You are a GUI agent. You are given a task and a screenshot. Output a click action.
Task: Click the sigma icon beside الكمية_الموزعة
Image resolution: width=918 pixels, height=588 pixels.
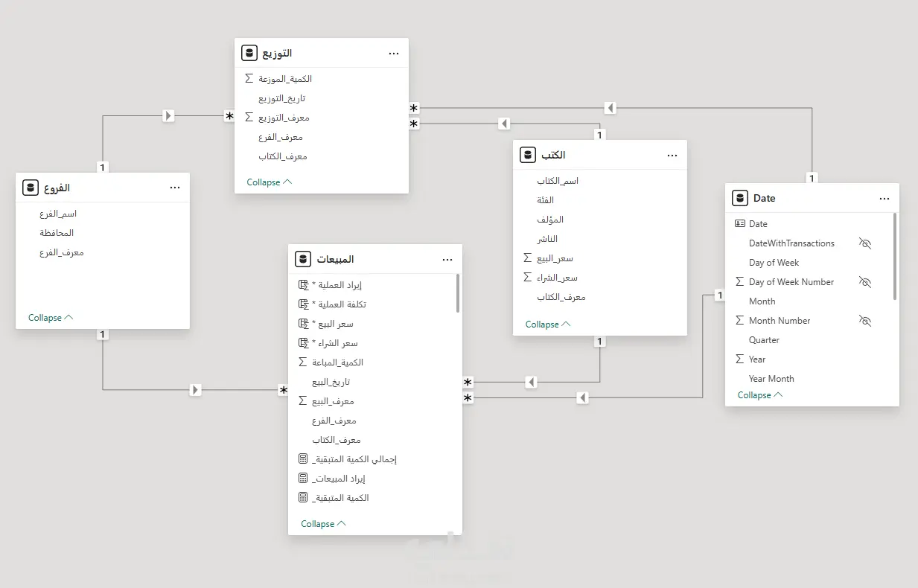(x=249, y=78)
